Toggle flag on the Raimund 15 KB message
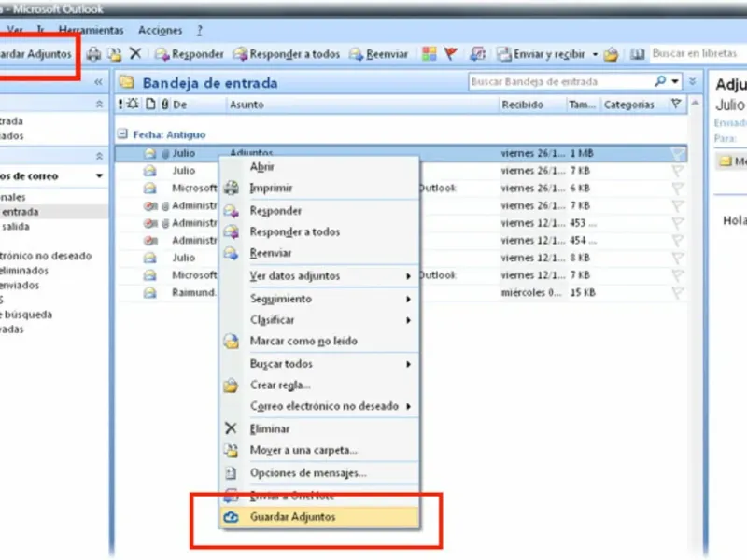 [678, 292]
